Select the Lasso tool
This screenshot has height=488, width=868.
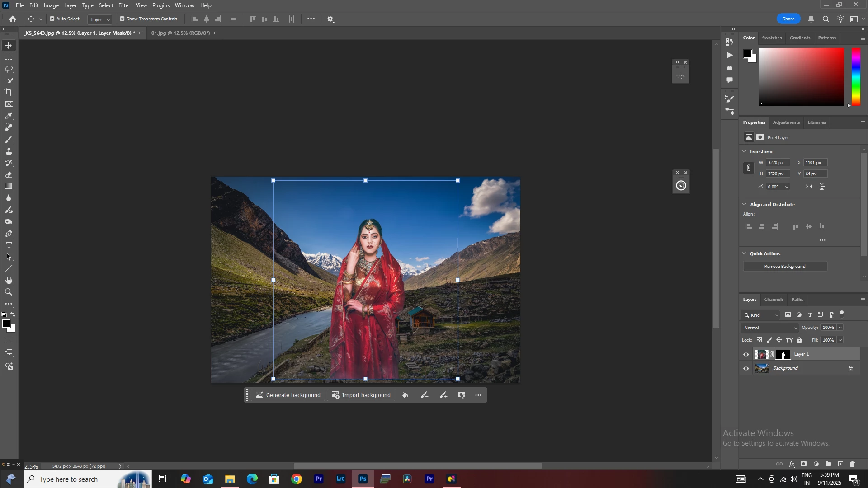tap(9, 69)
